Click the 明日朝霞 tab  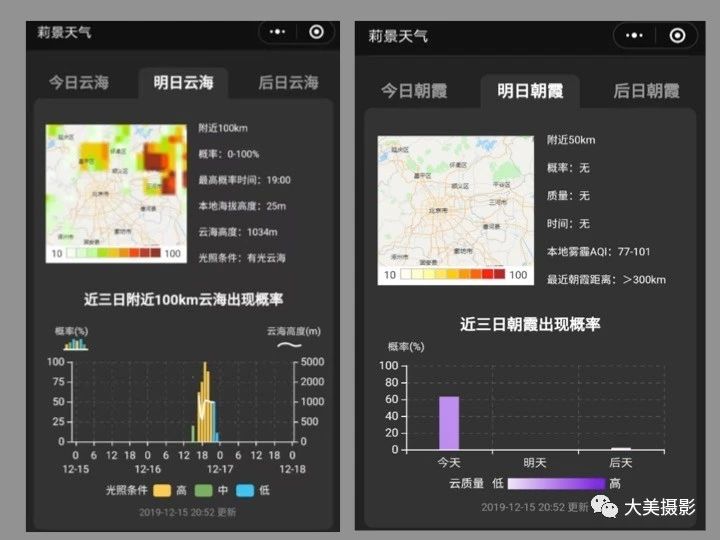530,91
